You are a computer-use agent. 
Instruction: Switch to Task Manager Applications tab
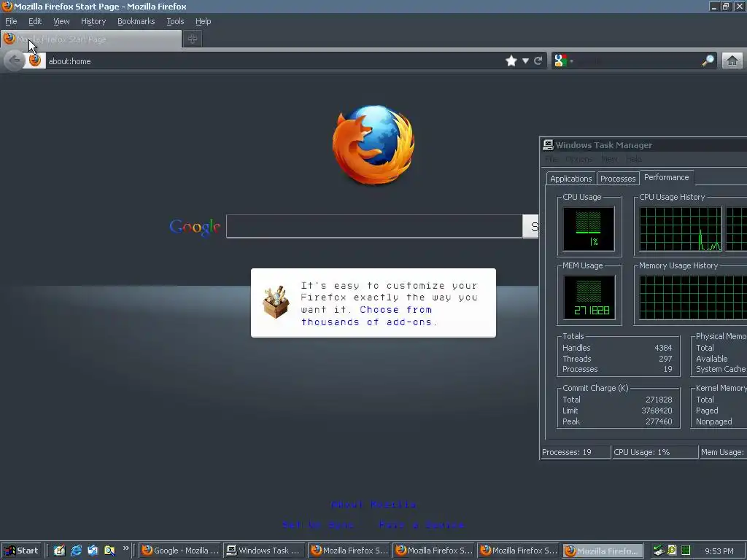tap(570, 179)
